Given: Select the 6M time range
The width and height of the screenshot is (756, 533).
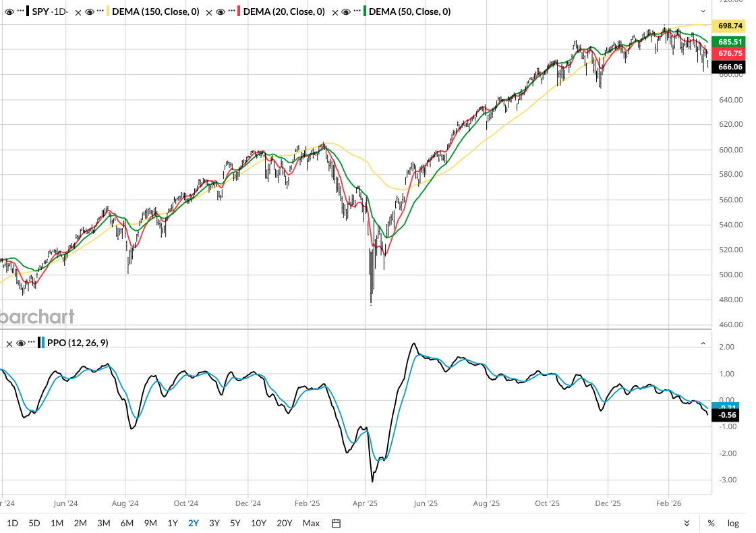Looking at the screenshot, I should pos(127,524).
